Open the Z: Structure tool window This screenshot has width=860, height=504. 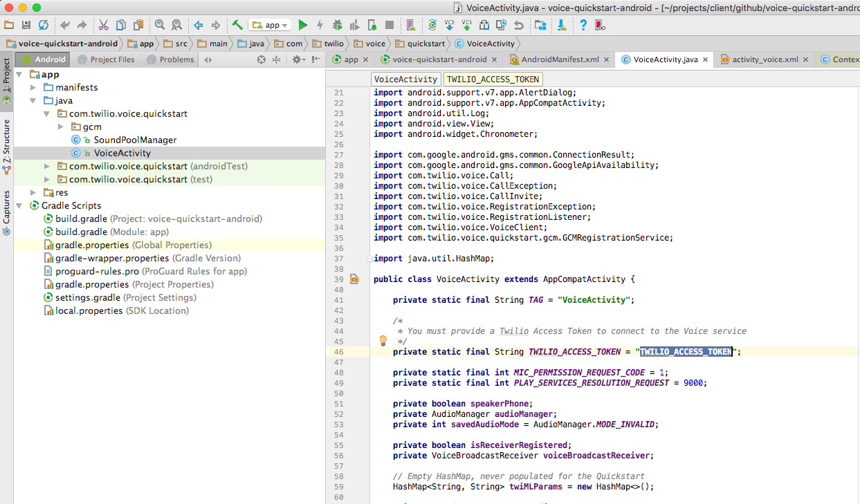click(6, 145)
